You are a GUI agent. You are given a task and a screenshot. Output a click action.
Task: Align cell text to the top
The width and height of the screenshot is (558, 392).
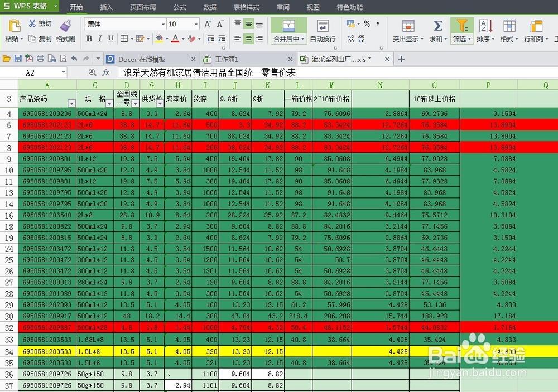click(x=238, y=24)
